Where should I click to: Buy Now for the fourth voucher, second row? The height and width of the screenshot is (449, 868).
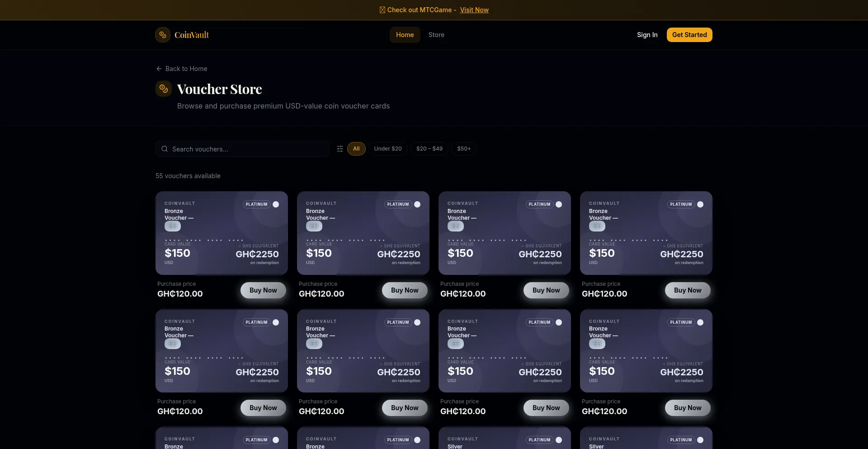pyautogui.click(x=688, y=408)
